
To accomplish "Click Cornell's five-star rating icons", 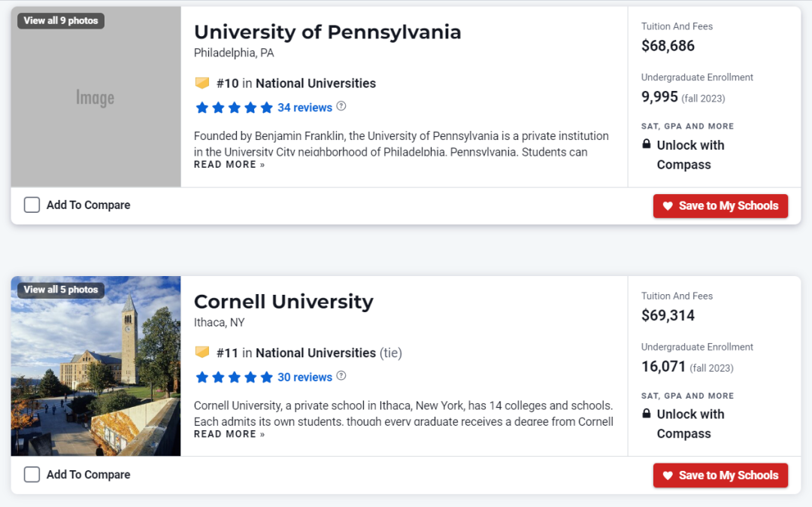I will click(234, 377).
